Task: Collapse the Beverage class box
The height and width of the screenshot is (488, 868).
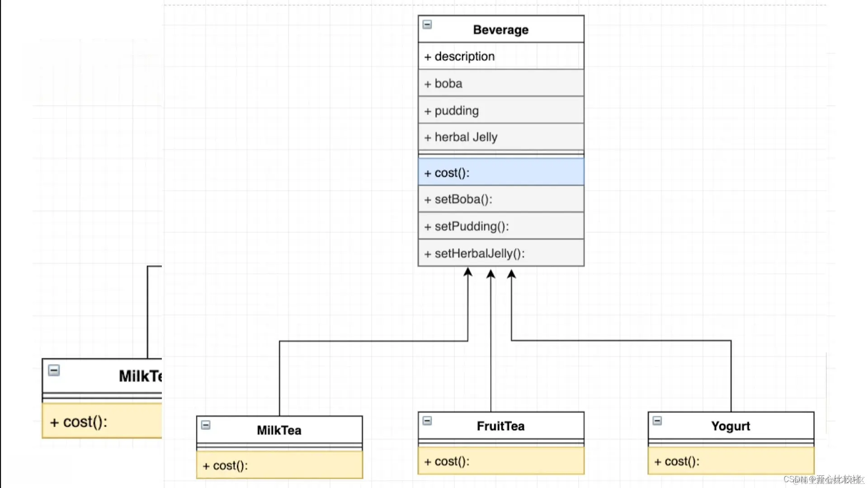Action: coord(427,24)
